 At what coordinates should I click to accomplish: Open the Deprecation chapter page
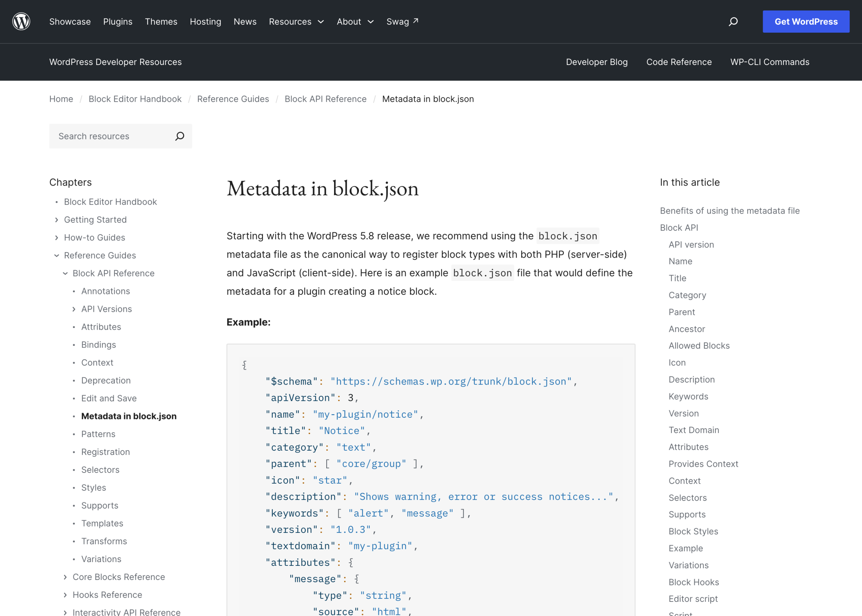(x=106, y=381)
